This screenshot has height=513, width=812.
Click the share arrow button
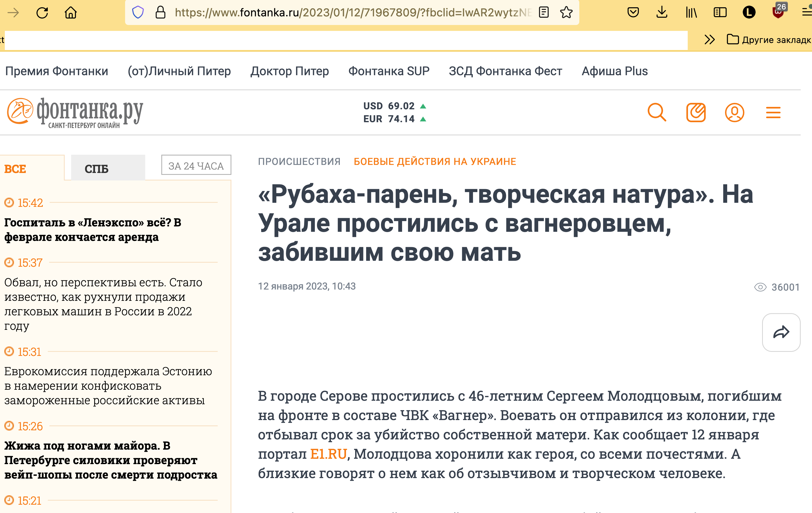click(x=781, y=332)
